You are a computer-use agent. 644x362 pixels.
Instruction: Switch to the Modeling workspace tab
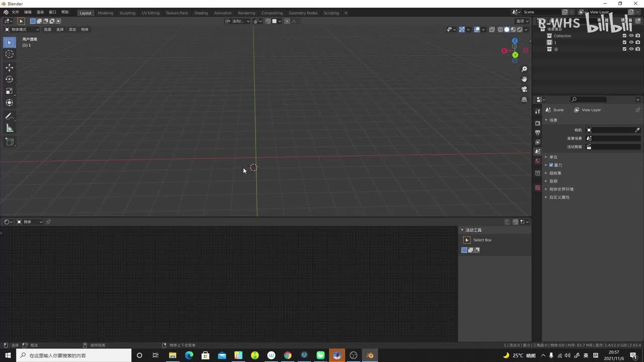105,13
